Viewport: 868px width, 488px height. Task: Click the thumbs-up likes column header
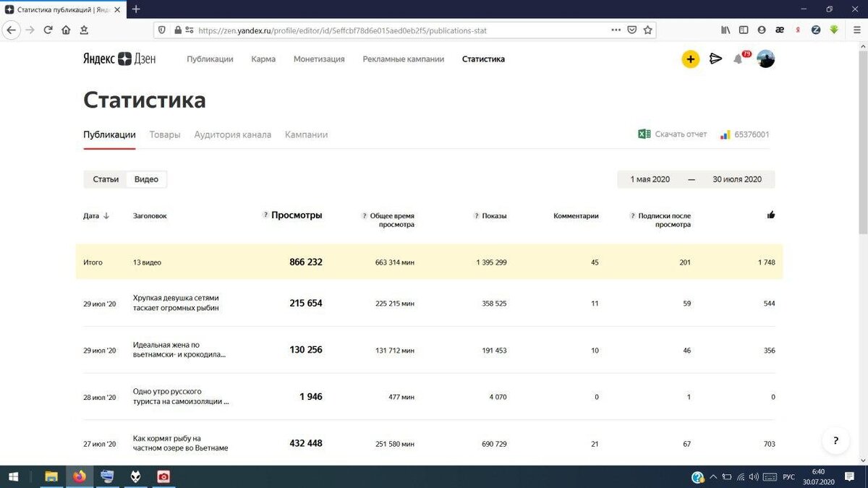tap(771, 215)
